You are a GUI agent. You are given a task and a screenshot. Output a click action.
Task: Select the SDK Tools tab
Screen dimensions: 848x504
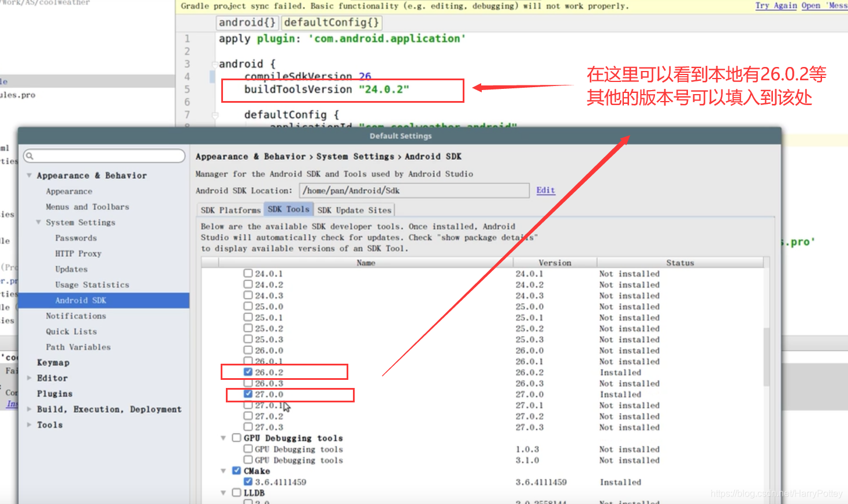coord(289,209)
